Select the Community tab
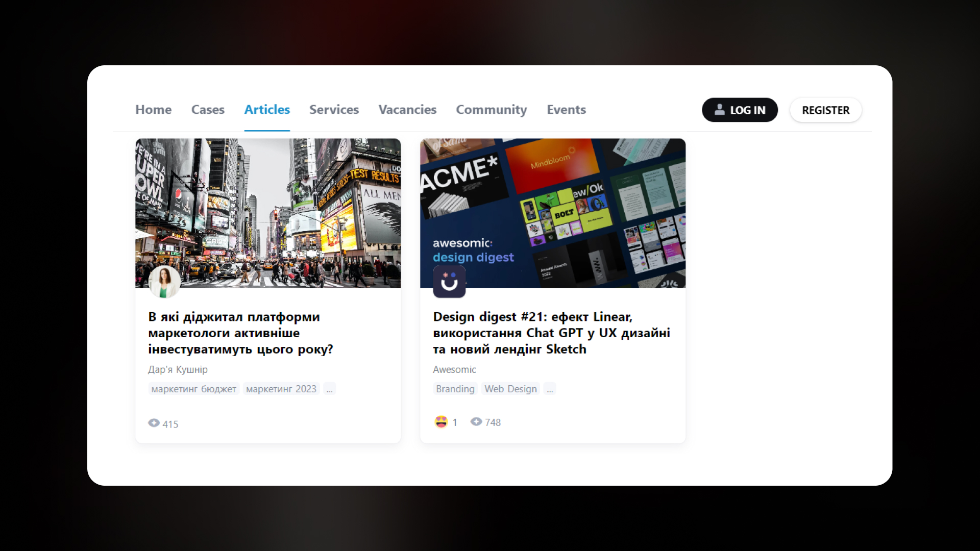 click(492, 110)
